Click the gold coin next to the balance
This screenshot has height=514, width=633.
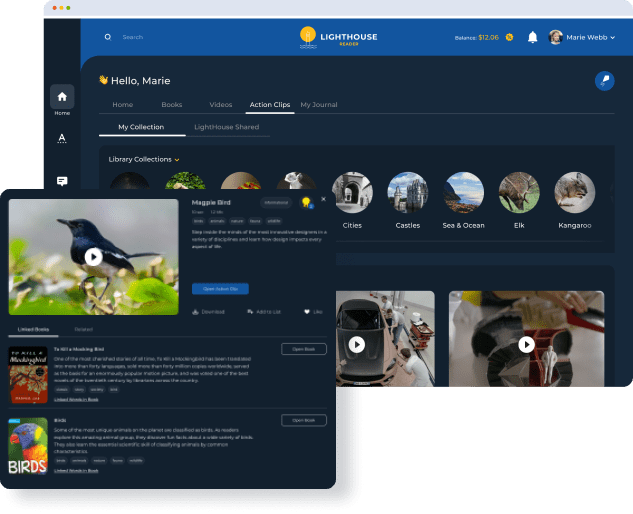509,37
